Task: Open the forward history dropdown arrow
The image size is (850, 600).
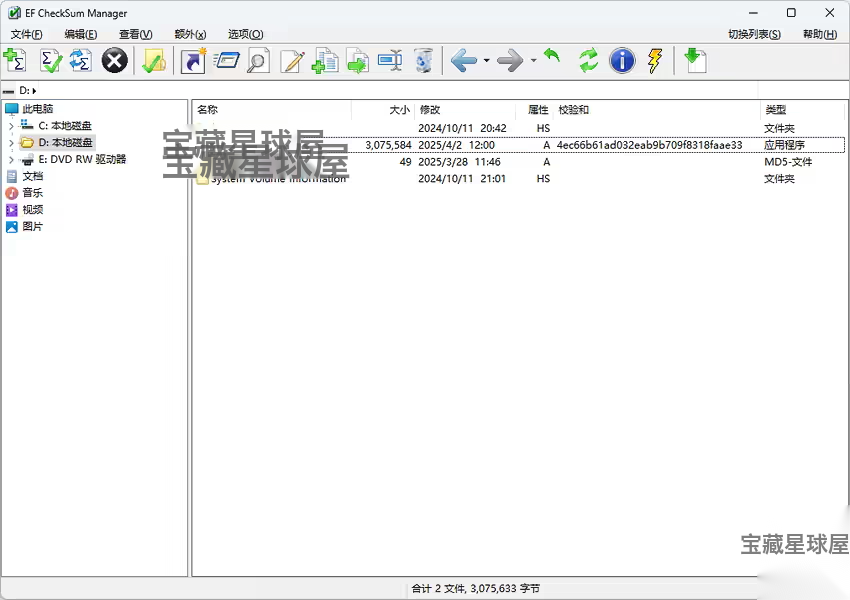Action: click(533, 60)
